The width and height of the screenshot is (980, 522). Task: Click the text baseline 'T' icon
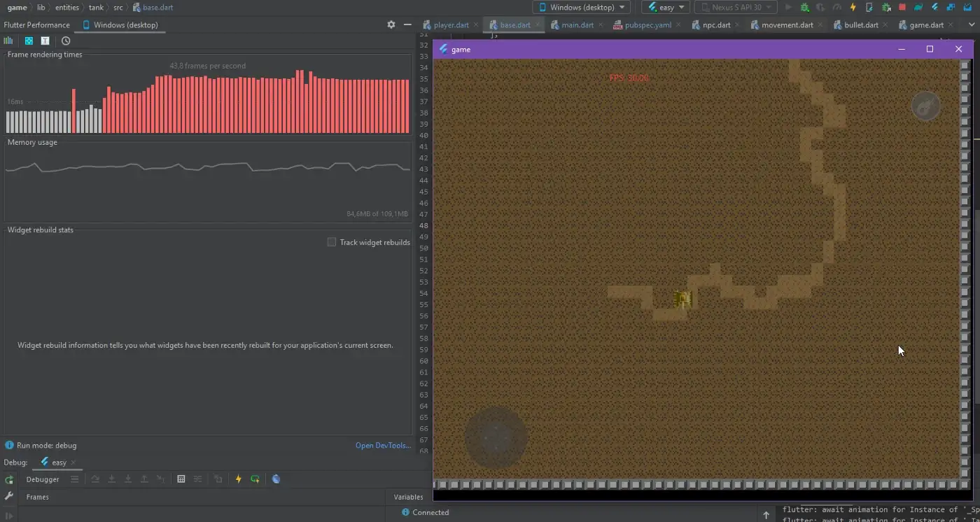click(x=45, y=41)
